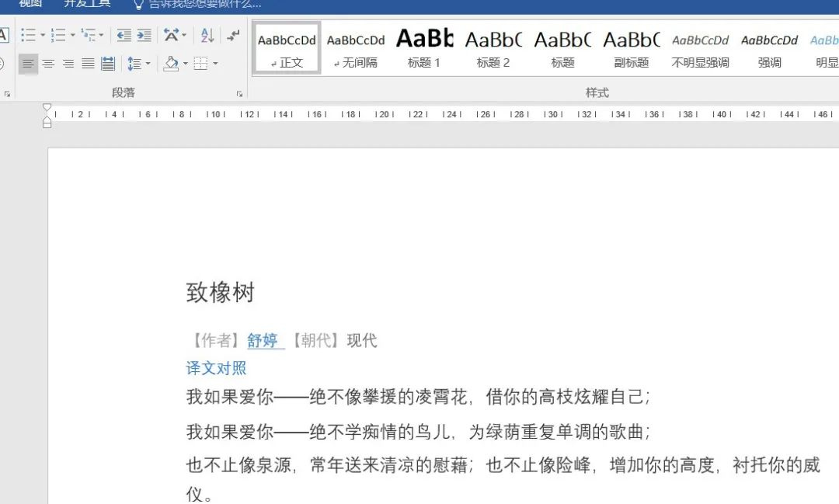The height and width of the screenshot is (504, 839).
Task: Click the line mentioning 凌霄花
Action: click(x=419, y=397)
